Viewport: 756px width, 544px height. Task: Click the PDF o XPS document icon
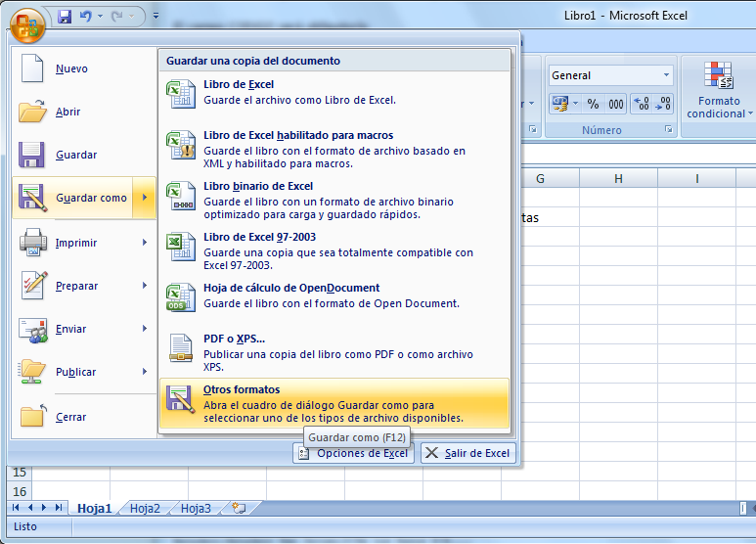coord(181,347)
